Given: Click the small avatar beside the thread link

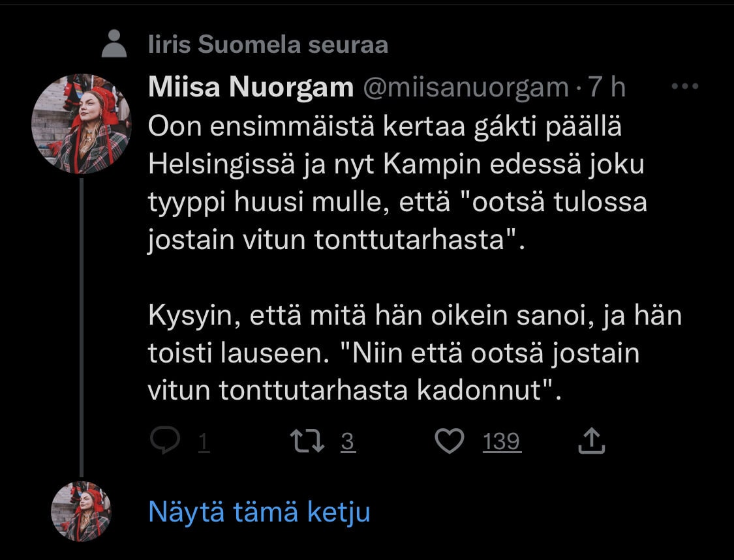Looking at the screenshot, I should tap(82, 512).
